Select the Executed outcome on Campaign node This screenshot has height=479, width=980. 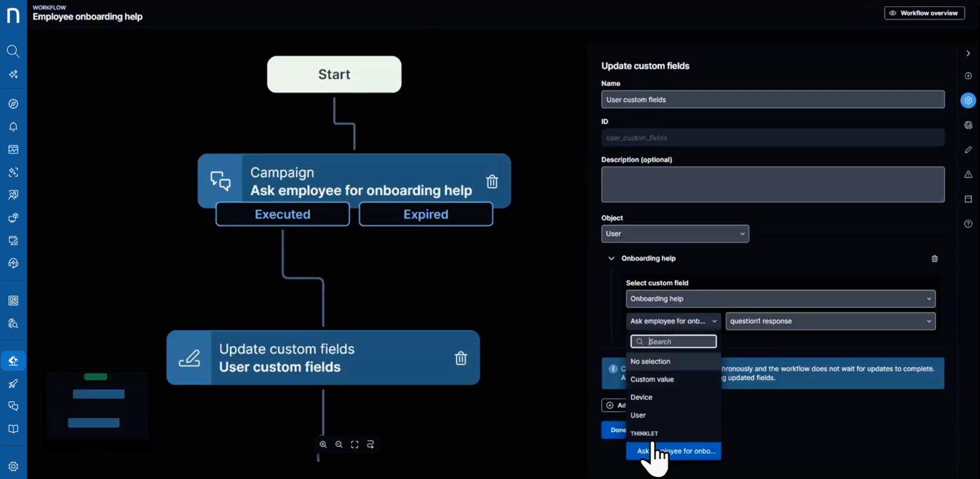(282, 214)
